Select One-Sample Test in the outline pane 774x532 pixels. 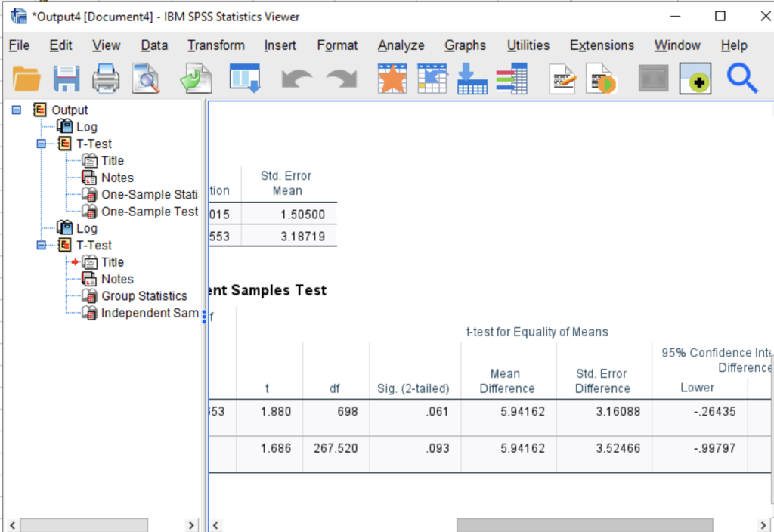tap(149, 211)
